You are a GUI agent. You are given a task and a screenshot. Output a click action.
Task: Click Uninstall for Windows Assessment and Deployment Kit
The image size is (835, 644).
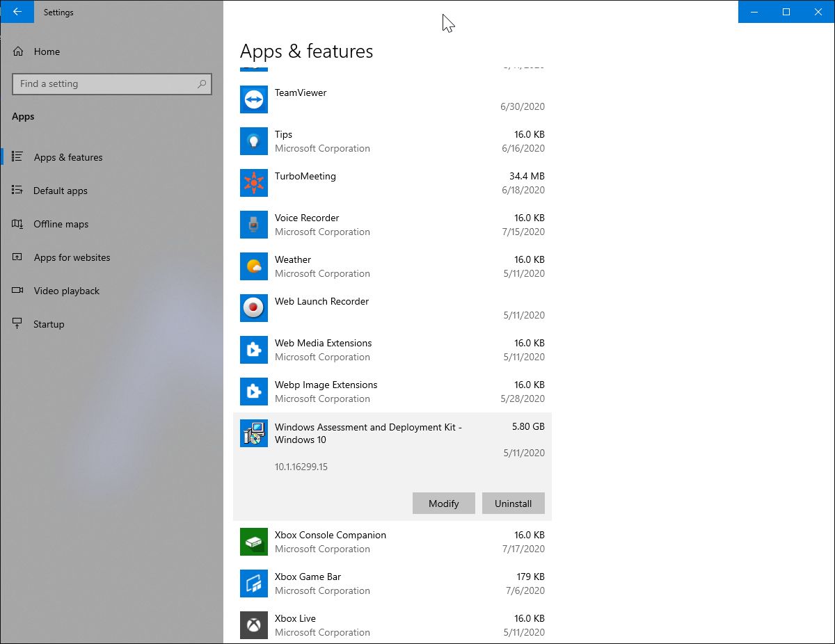pyautogui.click(x=514, y=504)
